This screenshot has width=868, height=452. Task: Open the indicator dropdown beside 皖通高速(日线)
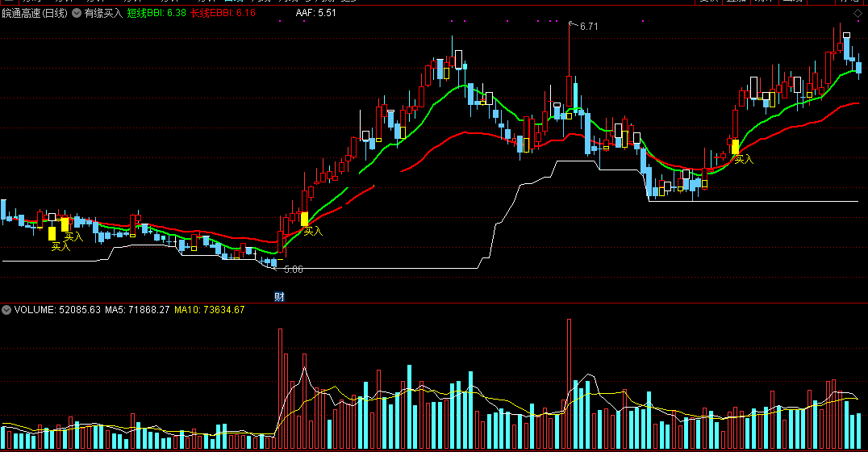tap(77, 13)
